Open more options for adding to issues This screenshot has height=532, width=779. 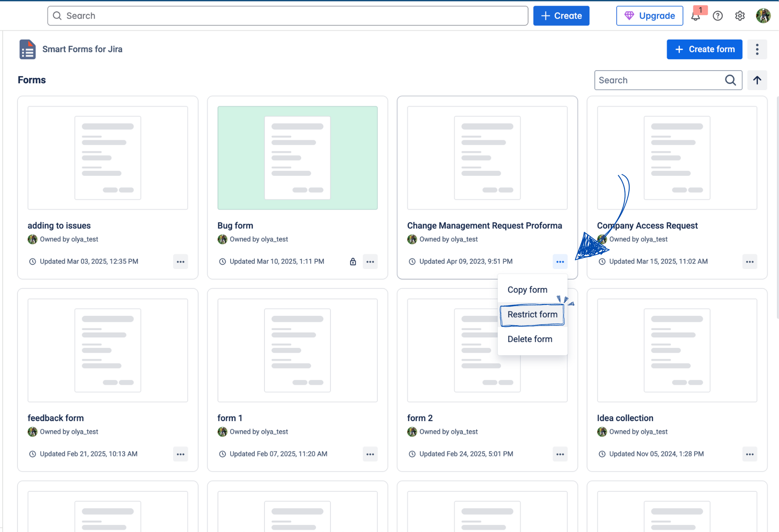(181, 262)
